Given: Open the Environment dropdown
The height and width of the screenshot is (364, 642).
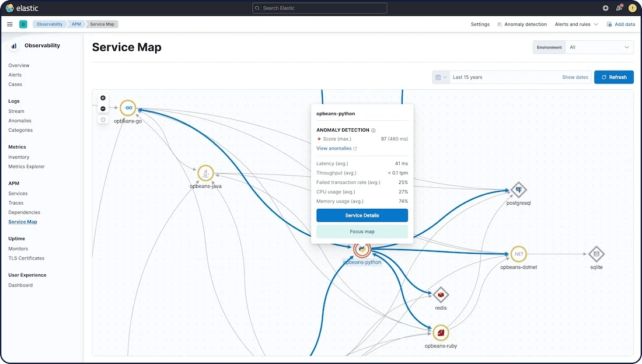Looking at the screenshot, I should click(599, 47).
